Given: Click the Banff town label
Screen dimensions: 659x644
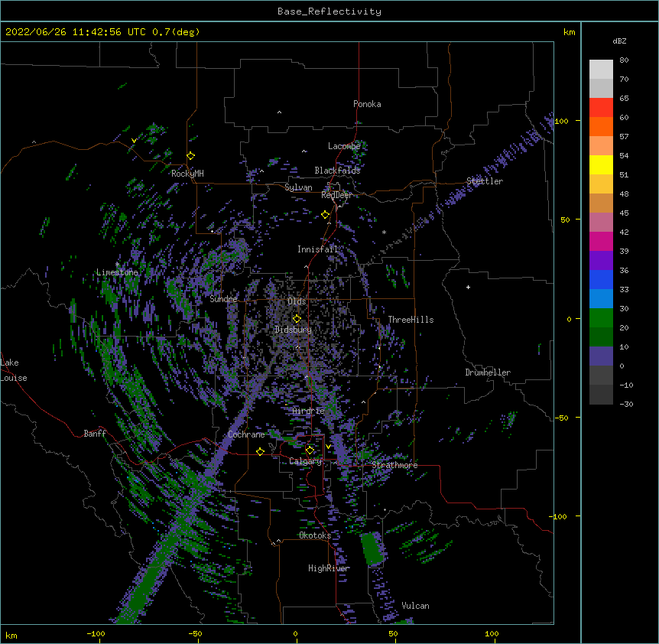Looking at the screenshot, I should click(x=95, y=434).
